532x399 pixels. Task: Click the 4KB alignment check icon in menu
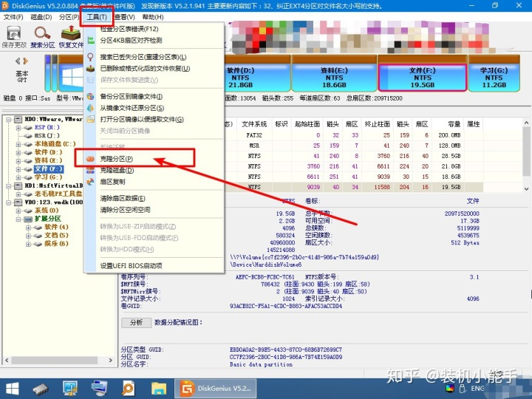pos(90,41)
